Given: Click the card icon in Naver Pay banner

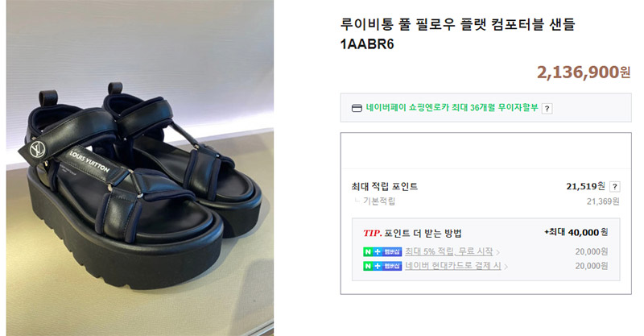Looking at the screenshot, I should click(357, 108).
